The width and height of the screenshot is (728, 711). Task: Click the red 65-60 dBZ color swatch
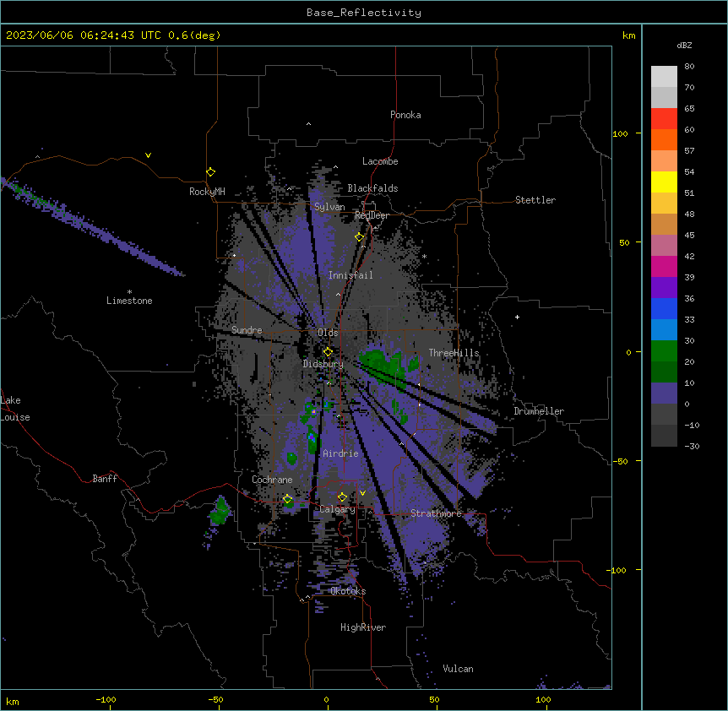point(664,118)
